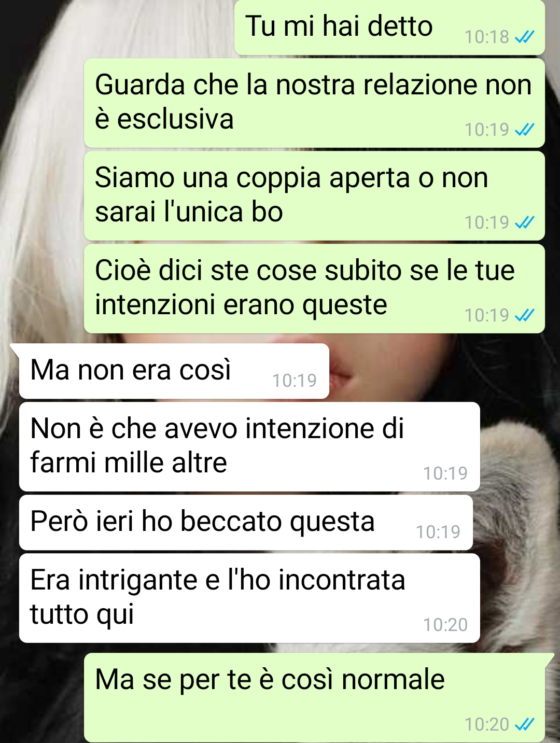Tap the 10:19 timestamp on "Ma non era così"
560x743 pixels.
coord(295,381)
